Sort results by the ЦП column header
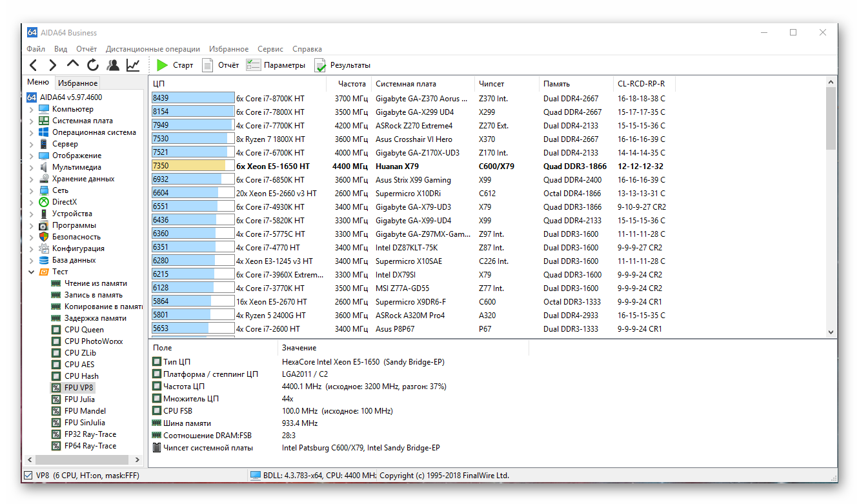The width and height of the screenshot is (859, 504). tap(236, 84)
